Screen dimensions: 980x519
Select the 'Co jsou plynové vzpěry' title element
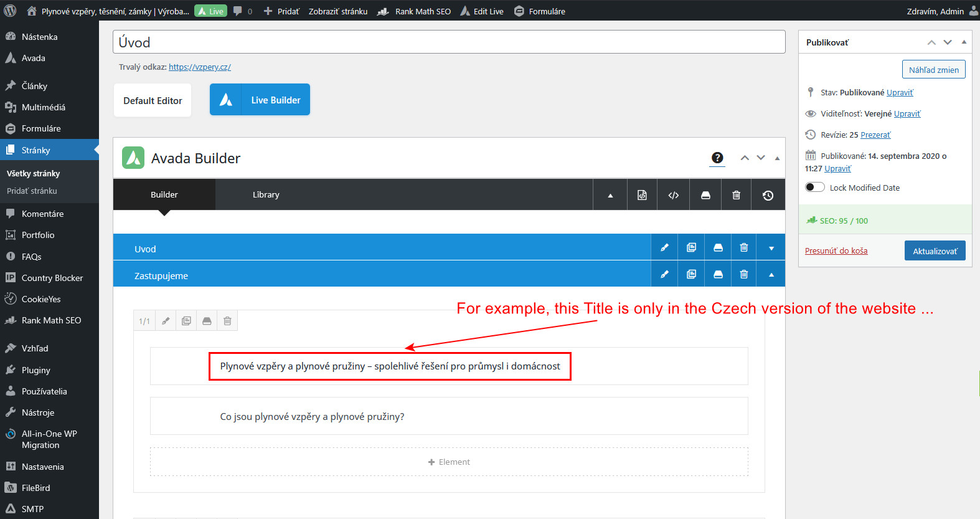tap(449, 416)
